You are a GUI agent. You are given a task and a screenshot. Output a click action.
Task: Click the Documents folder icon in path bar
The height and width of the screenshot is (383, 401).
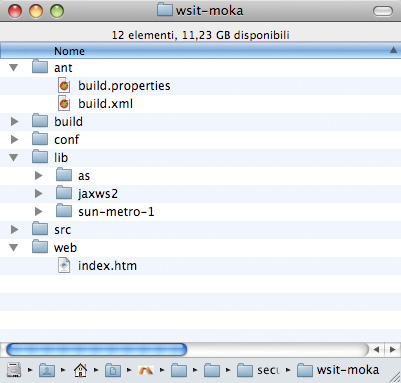tap(113, 370)
